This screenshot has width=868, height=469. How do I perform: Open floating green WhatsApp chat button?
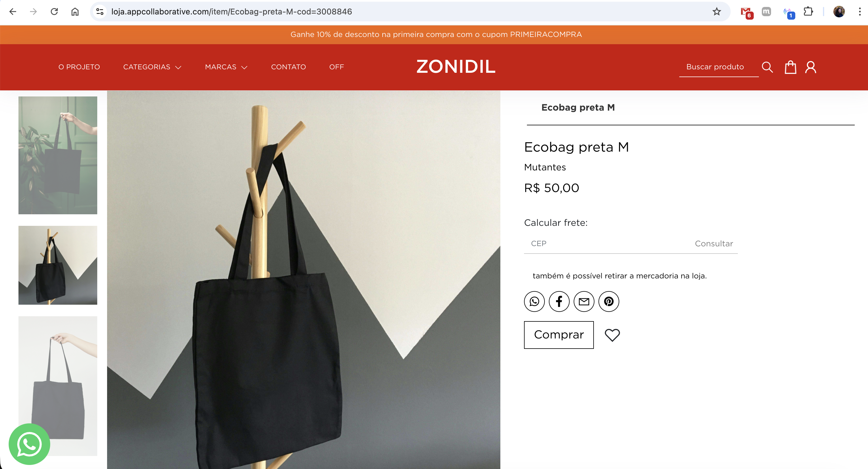[x=29, y=444]
